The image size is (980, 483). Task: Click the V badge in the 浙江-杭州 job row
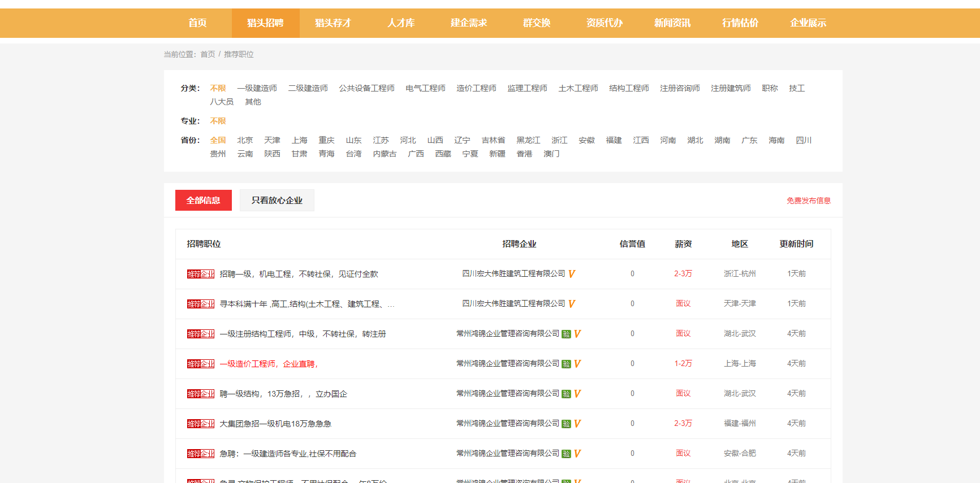[572, 274]
